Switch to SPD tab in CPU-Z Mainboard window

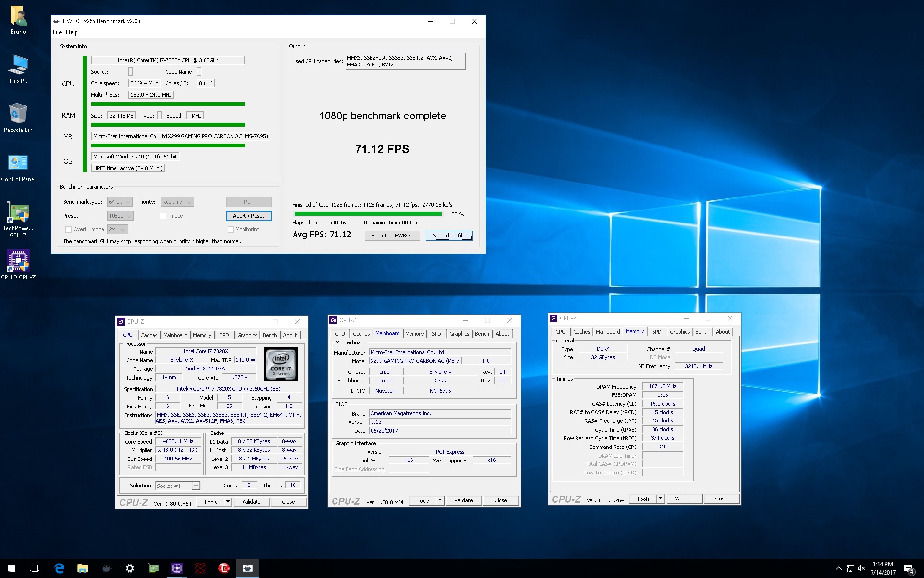[436, 334]
